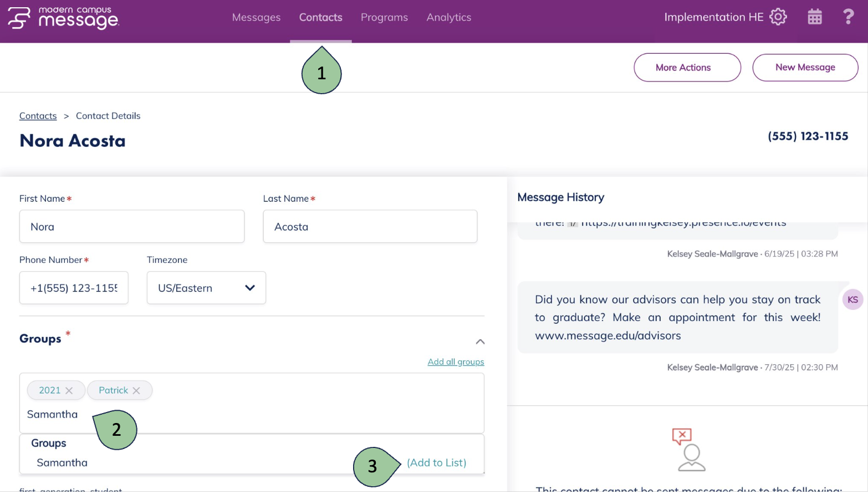Viewport: 868px width, 499px height.
Task: Open the Programs tab
Action: point(384,17)
